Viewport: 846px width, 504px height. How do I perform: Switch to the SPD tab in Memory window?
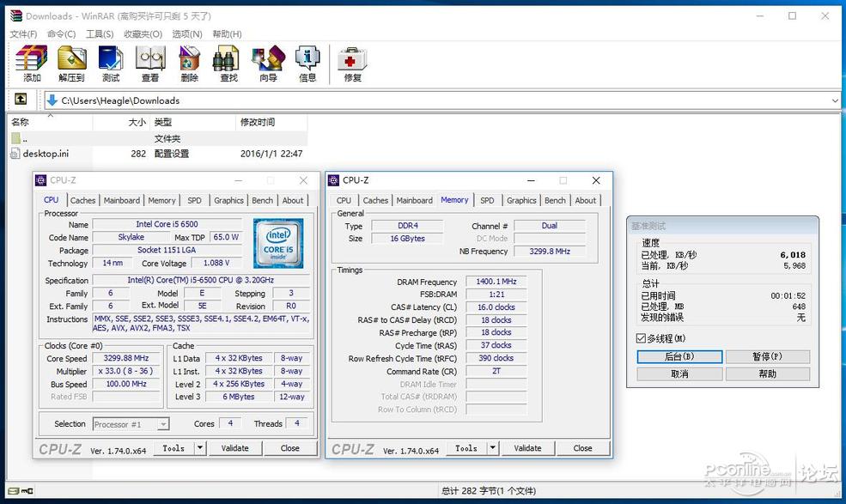pyautogui.click(x=487, y=200)
